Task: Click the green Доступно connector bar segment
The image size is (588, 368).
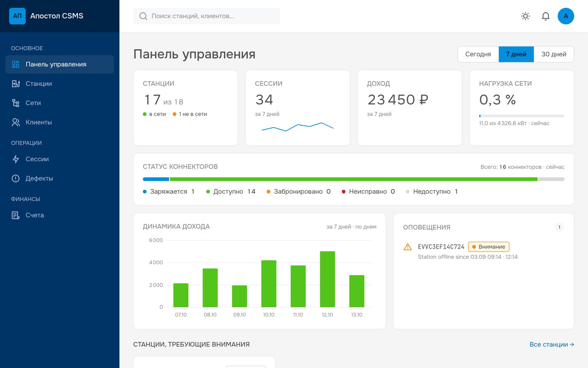Action: click(x=354, y=179)
